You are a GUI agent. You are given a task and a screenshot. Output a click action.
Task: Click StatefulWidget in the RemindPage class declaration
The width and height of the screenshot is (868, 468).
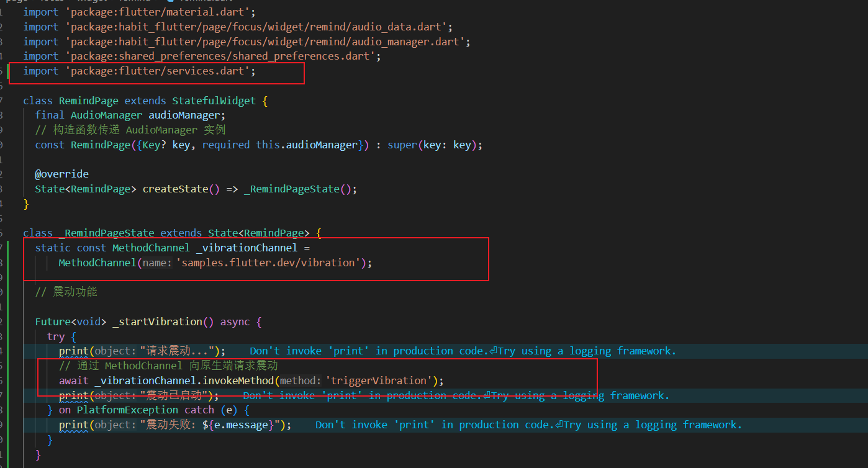[x=214, y=101]
